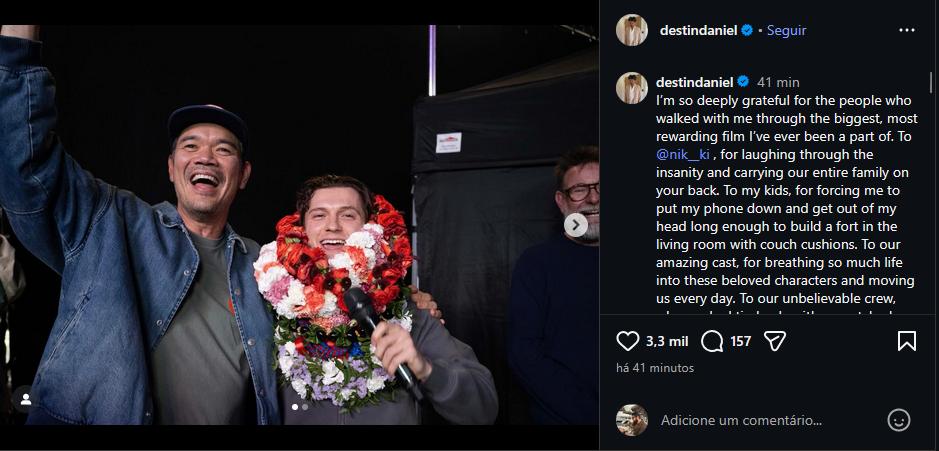View the 3,3 mil likes list

click(x=668, y=341)
